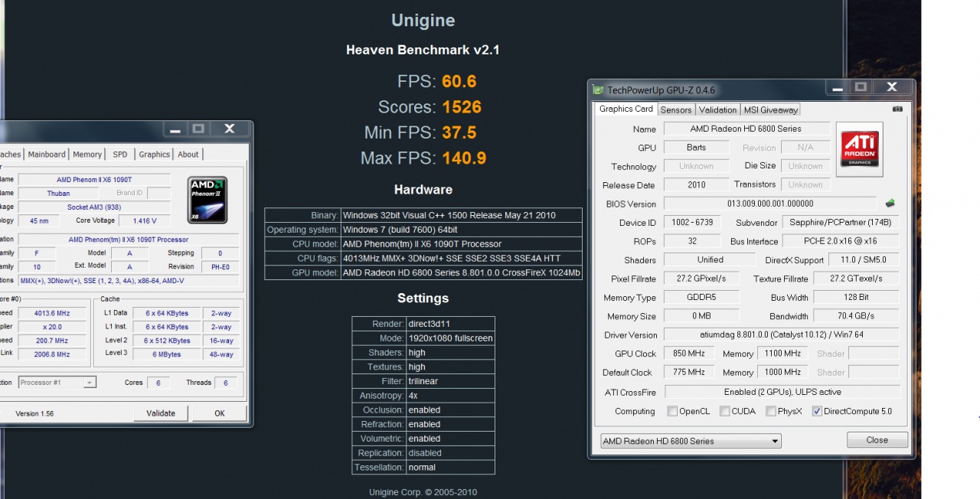Click the Bus Interface field PCI-E 2.0 x16
Screen dimensions: 980x499
841,241
